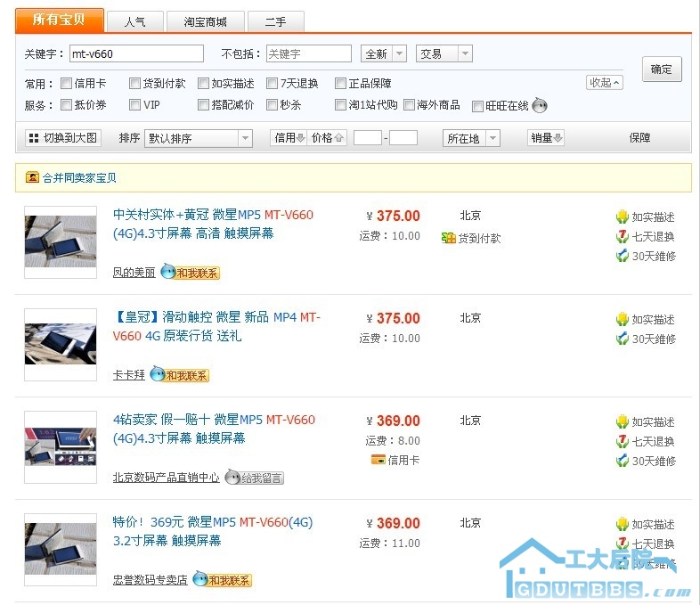Open the 二手 tab
Screen dimensions: 700x605
[276, 22]
